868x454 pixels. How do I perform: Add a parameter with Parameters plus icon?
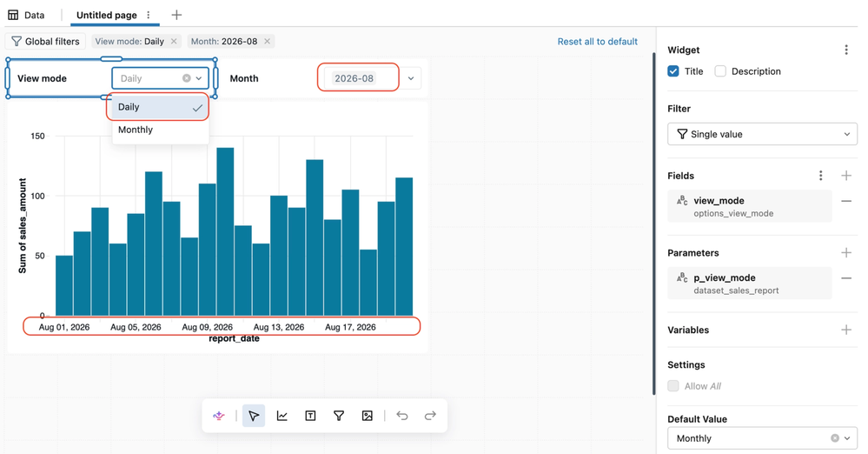846,253
